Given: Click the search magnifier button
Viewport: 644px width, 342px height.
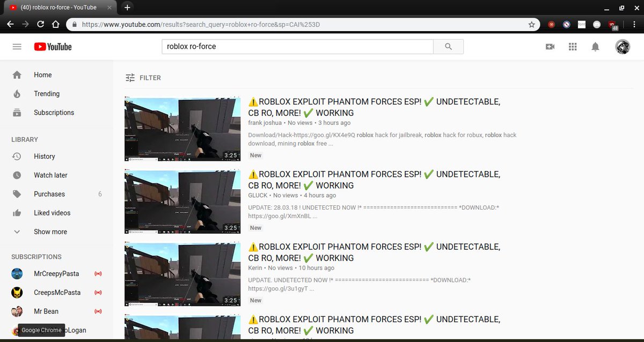Looking at the screenshot, I should pyautogui.click(x=449, y=47).
